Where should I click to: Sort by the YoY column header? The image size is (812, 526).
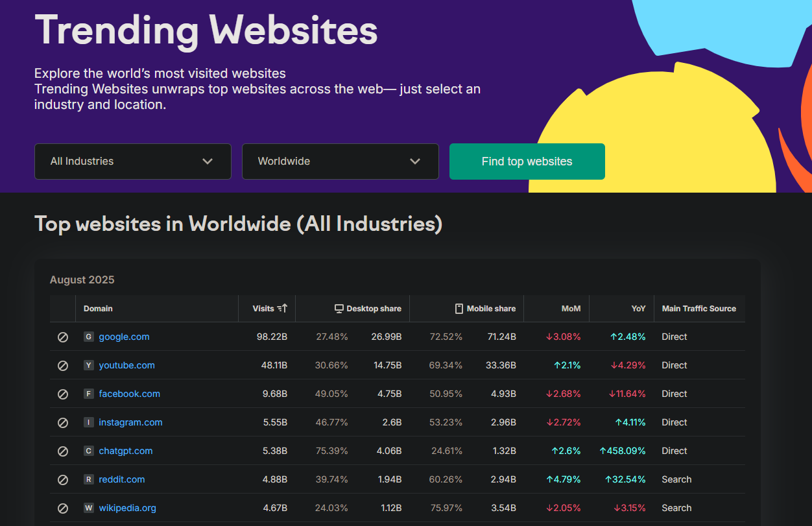tap(638, 309)
